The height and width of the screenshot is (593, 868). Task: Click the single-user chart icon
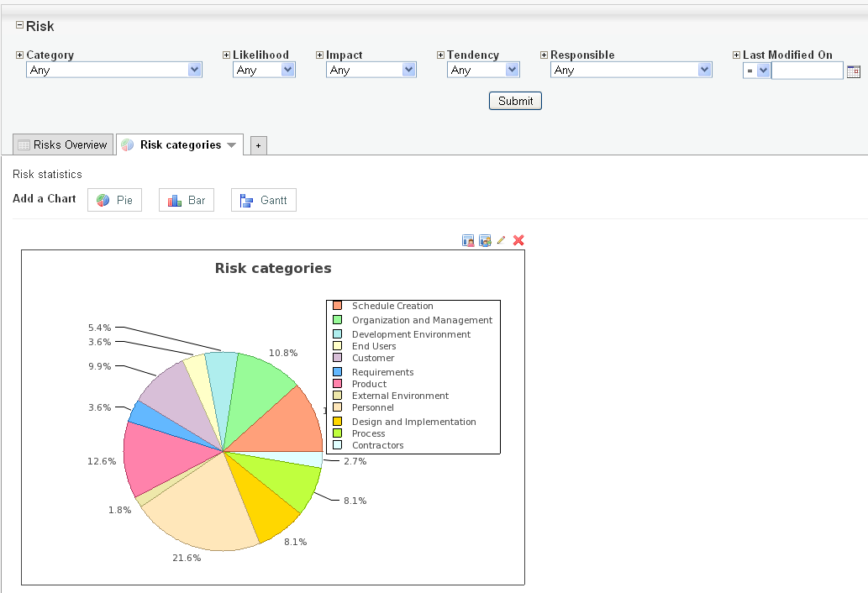tap(468, 241)
